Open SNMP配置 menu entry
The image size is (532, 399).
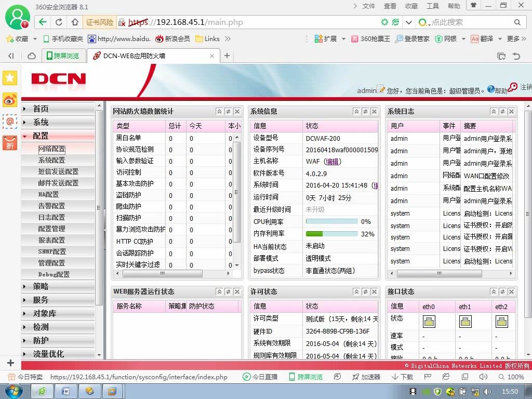point(52,251)
